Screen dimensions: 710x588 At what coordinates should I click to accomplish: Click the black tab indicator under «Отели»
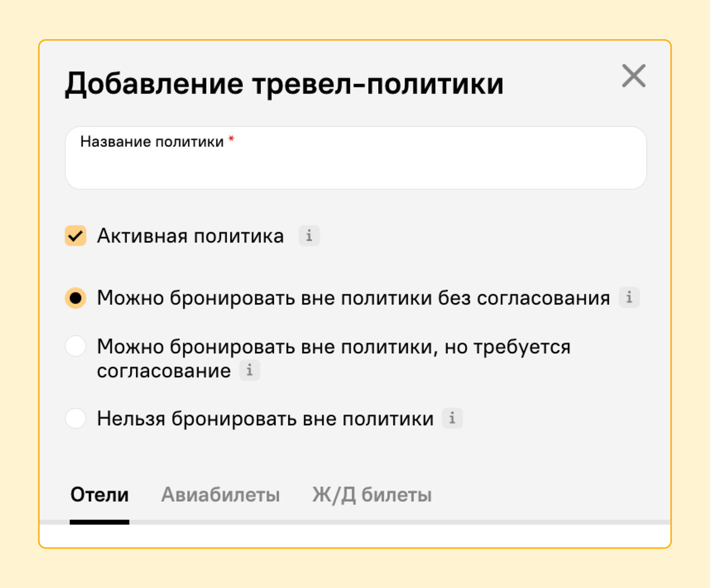click(99, 521)
